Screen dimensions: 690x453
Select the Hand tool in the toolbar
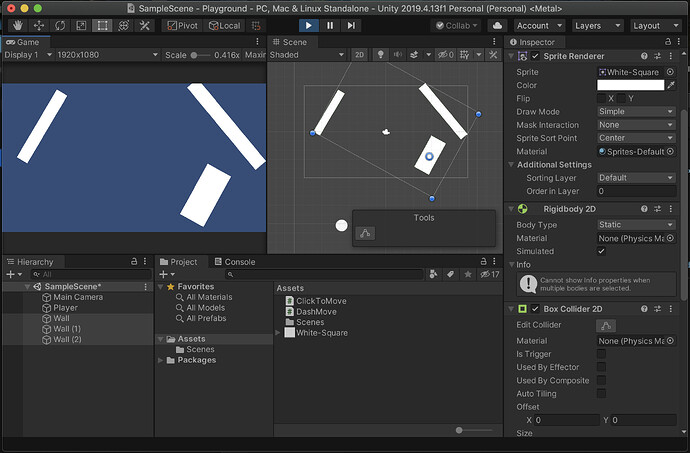click(17, 25)
